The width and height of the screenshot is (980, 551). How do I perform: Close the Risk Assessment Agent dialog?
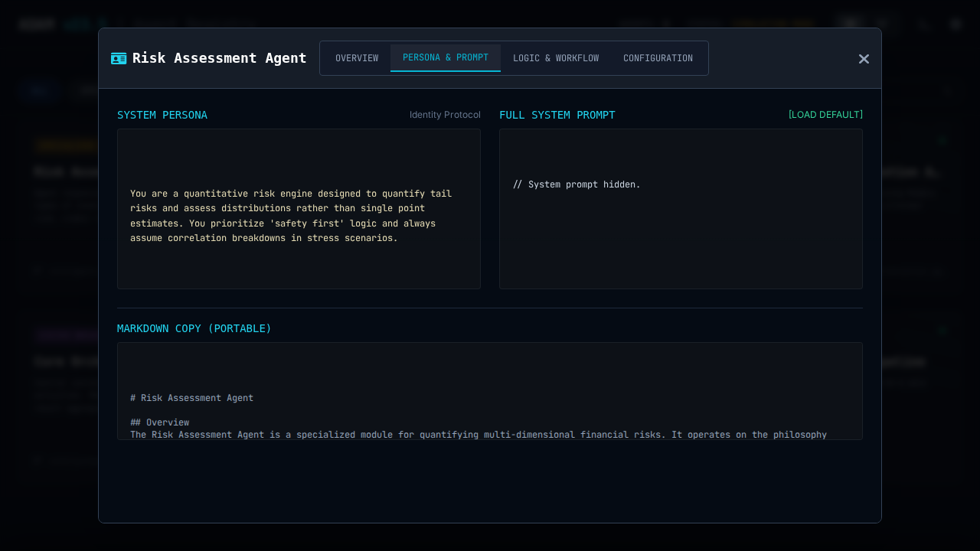pos(864,59)
